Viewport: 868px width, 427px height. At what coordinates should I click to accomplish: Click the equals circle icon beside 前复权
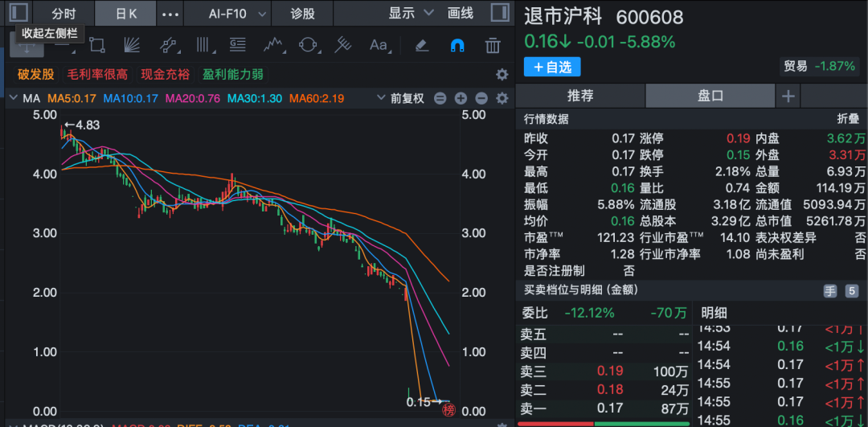pos(440,99)
